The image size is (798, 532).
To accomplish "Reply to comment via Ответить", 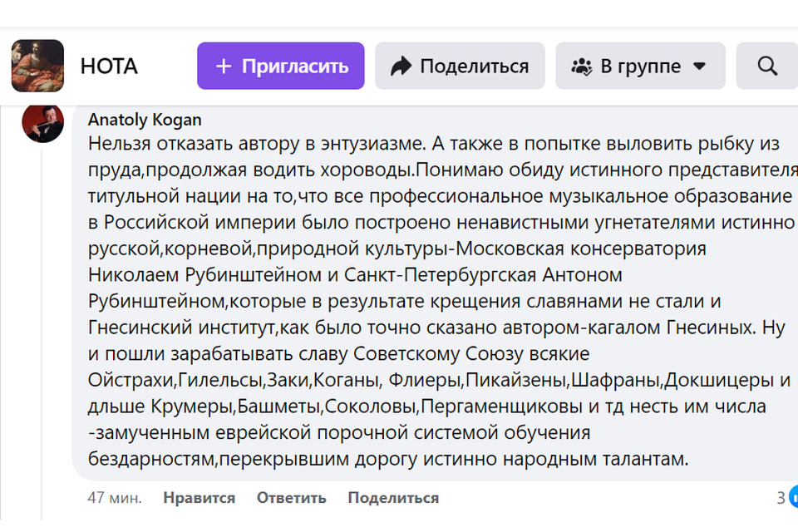I will pyautogui.click(x=291, y=498).
